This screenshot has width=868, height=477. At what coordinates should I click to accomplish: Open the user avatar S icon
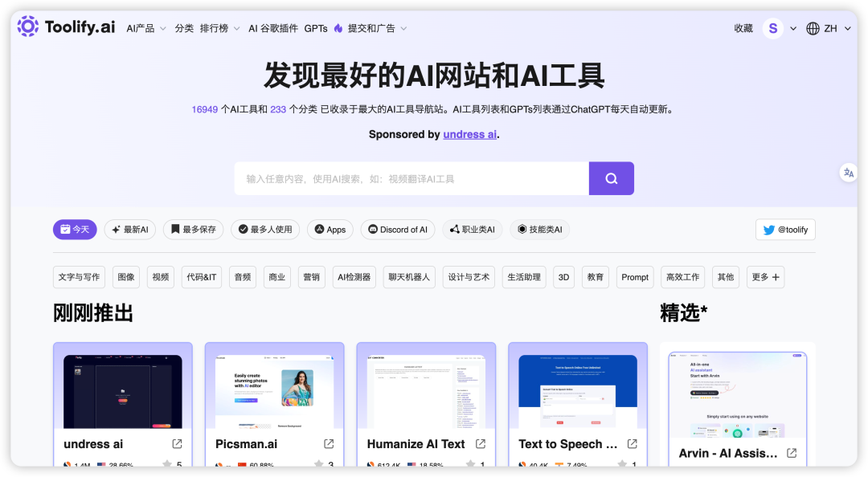(x=773, y=28)
